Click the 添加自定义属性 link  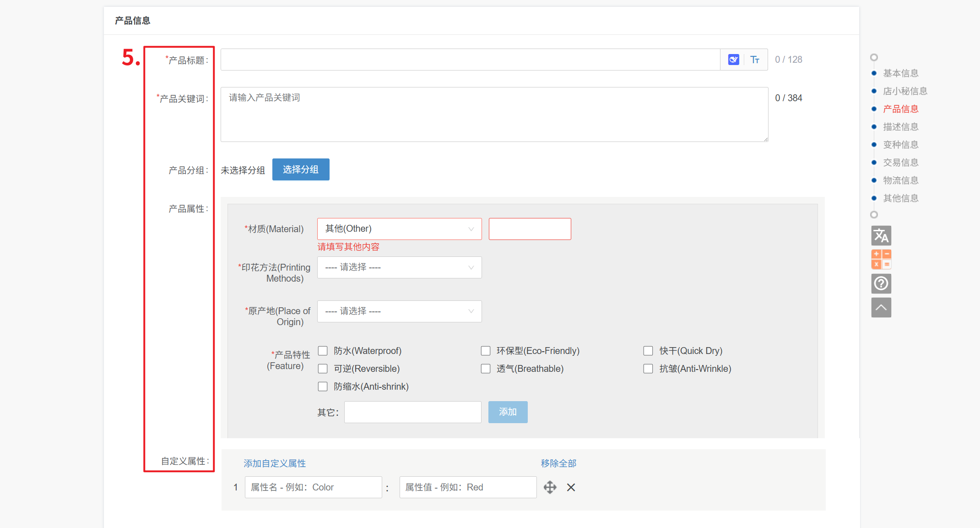point(275,463)
